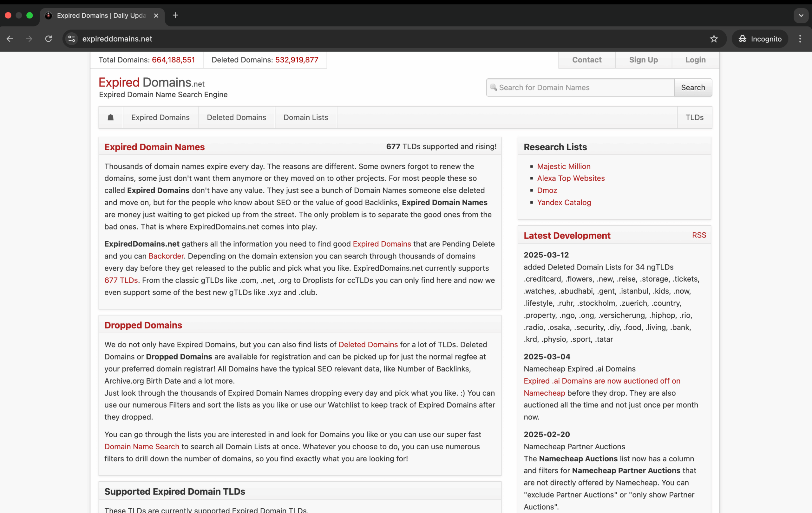Viewport: 812px width, 513px height.
Task: Click the Research Lists heading
Action: [x=555, y=146]
